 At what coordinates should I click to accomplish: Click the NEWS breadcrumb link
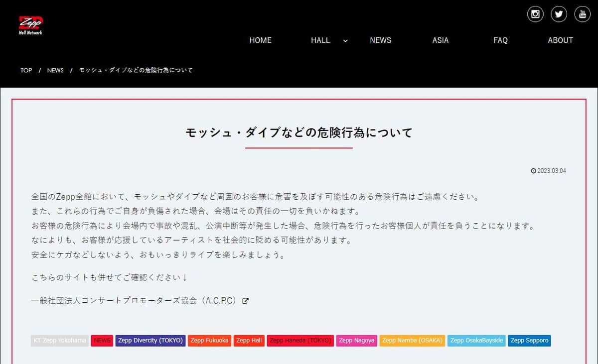(x=55, y=70)
